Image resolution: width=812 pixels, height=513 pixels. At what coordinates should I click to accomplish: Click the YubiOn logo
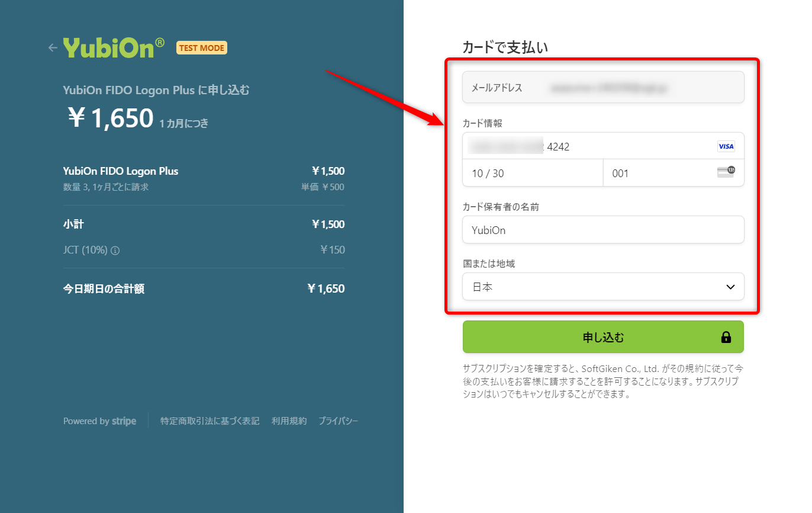point(114,47)
